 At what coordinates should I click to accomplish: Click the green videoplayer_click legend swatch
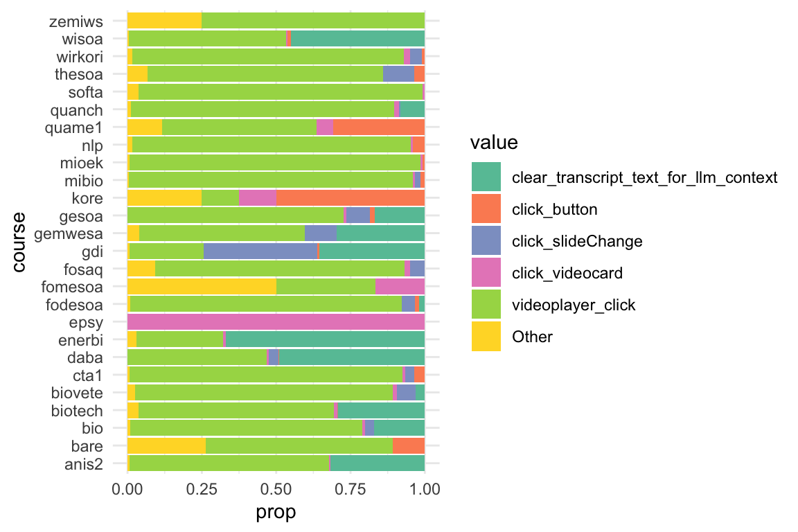(x=486, y=305)
